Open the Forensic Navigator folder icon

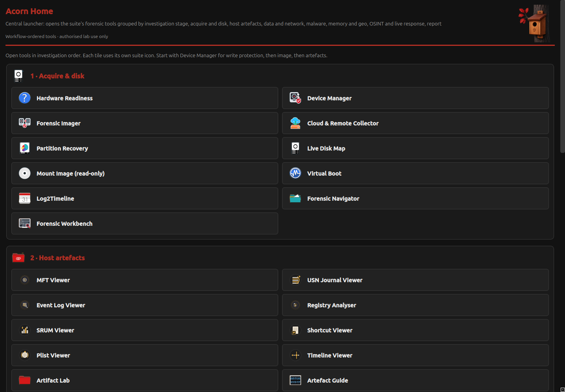point(295,198)
